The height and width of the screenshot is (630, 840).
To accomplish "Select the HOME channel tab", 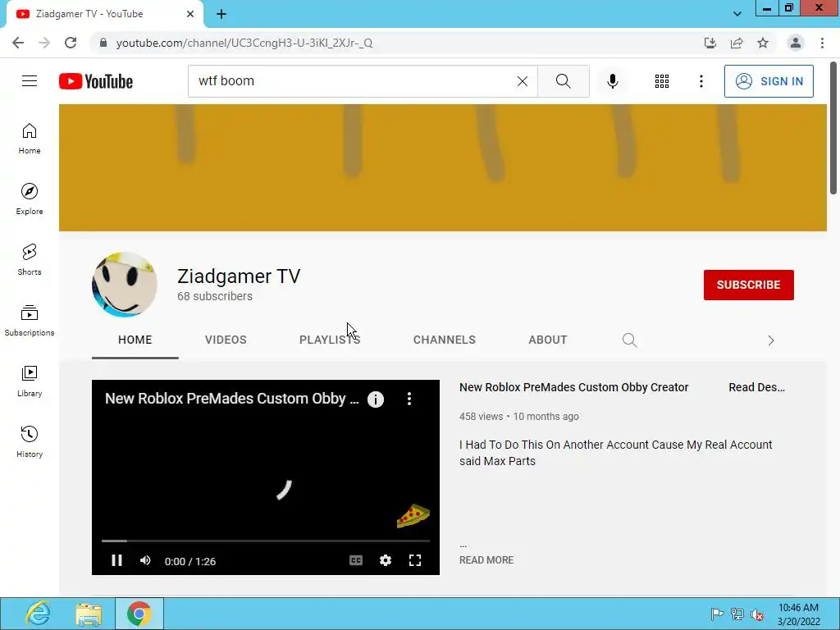I will click(135, 340).
